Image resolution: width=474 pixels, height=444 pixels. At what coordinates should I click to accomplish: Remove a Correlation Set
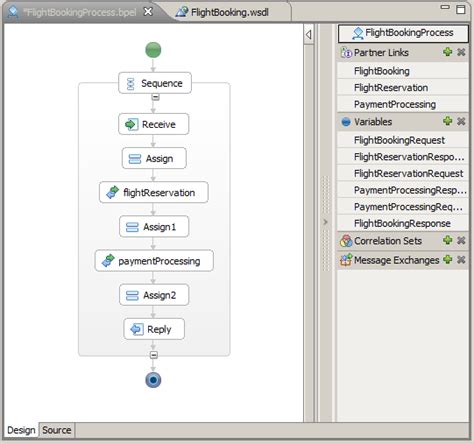461,240
